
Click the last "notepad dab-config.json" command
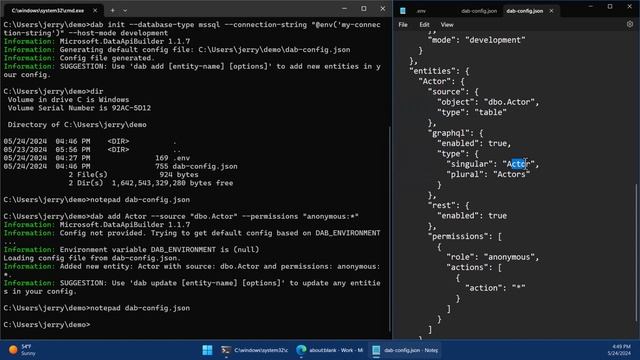[97, 308]
